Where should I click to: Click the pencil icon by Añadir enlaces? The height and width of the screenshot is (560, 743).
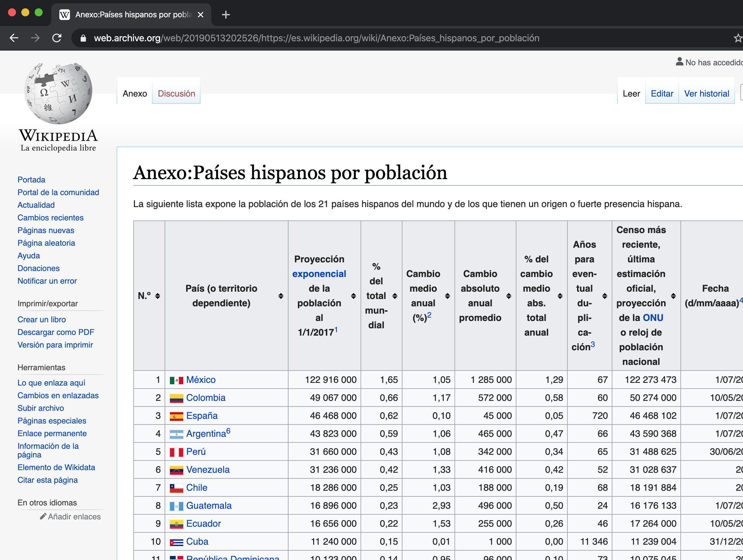[x=43, y=516]
